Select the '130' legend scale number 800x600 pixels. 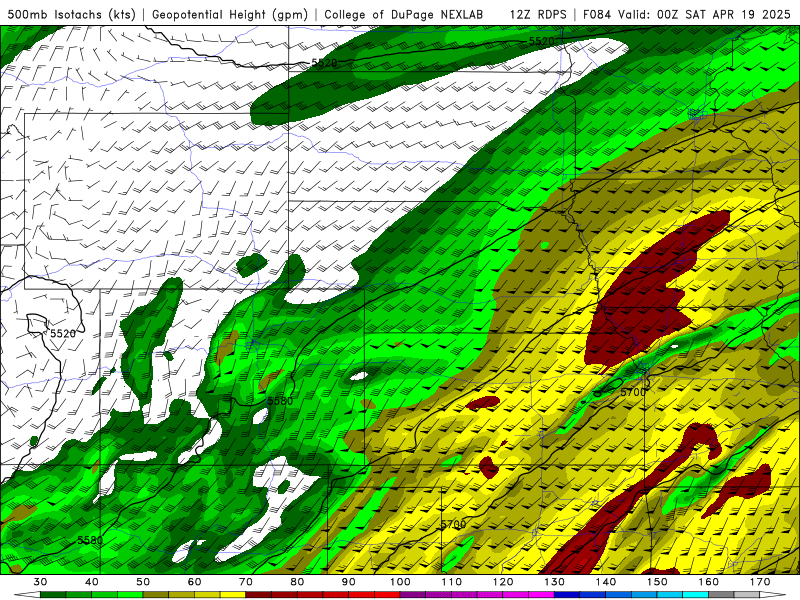pos(555,582)
